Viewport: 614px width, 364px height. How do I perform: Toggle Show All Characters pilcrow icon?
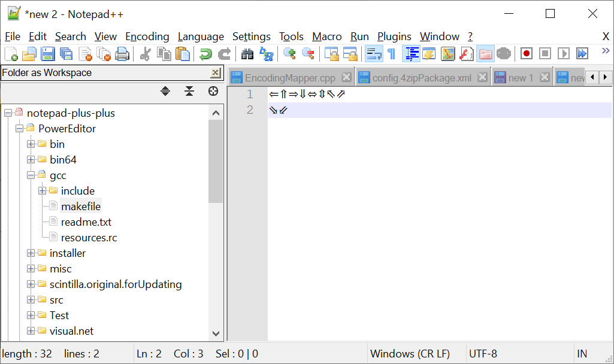click(392, 54)
